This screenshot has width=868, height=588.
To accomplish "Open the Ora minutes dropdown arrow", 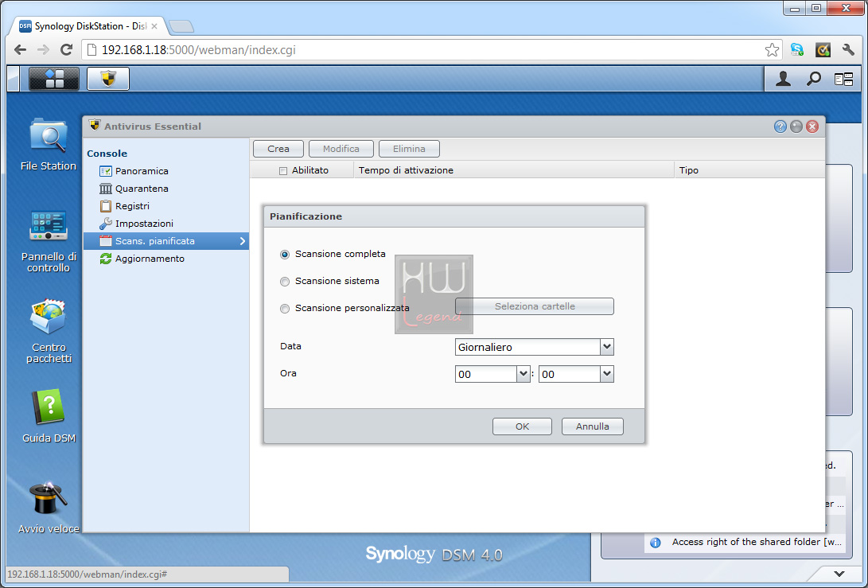I will click(607, 374).
